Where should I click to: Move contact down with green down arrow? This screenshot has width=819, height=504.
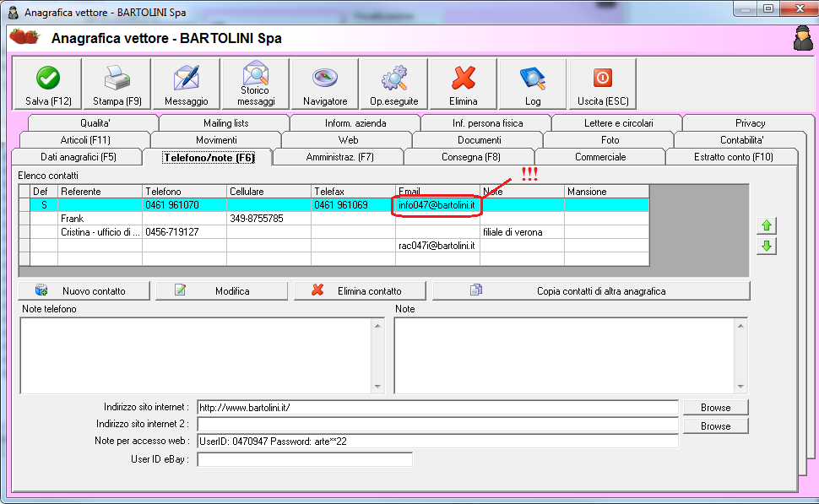(767, 246)
